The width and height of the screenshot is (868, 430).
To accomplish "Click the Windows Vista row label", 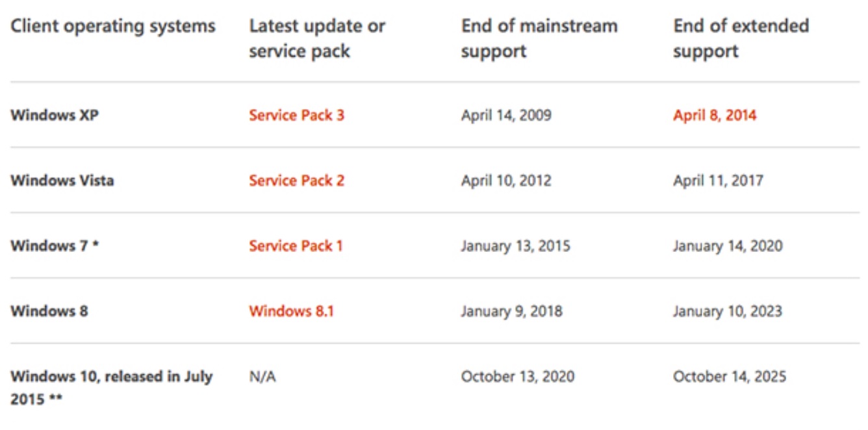I will (x=62, y=181).
